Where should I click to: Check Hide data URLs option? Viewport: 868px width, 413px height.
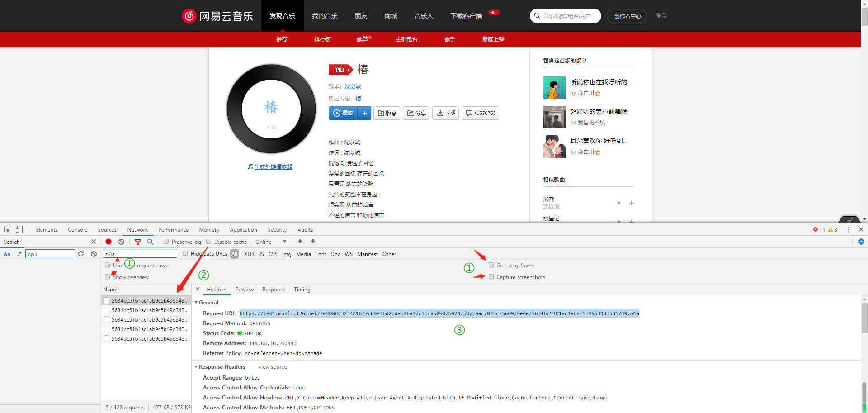point(185,253)
